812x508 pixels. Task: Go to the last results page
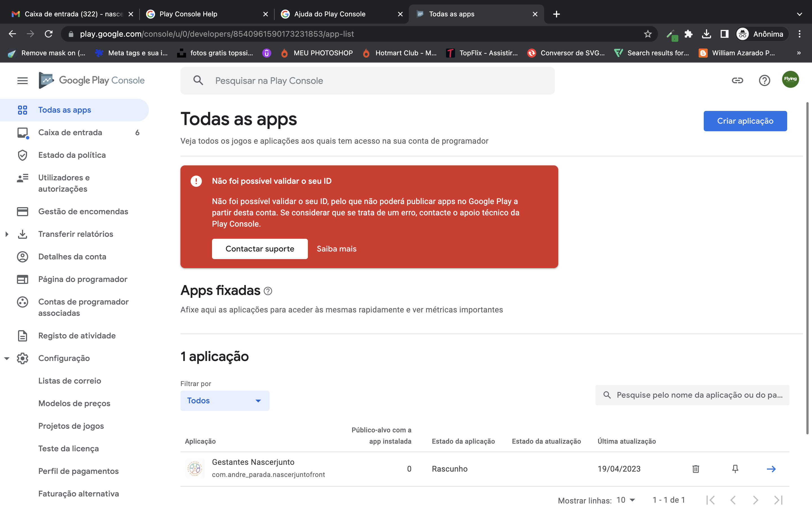pyautogui.click(x=778, y=500)
